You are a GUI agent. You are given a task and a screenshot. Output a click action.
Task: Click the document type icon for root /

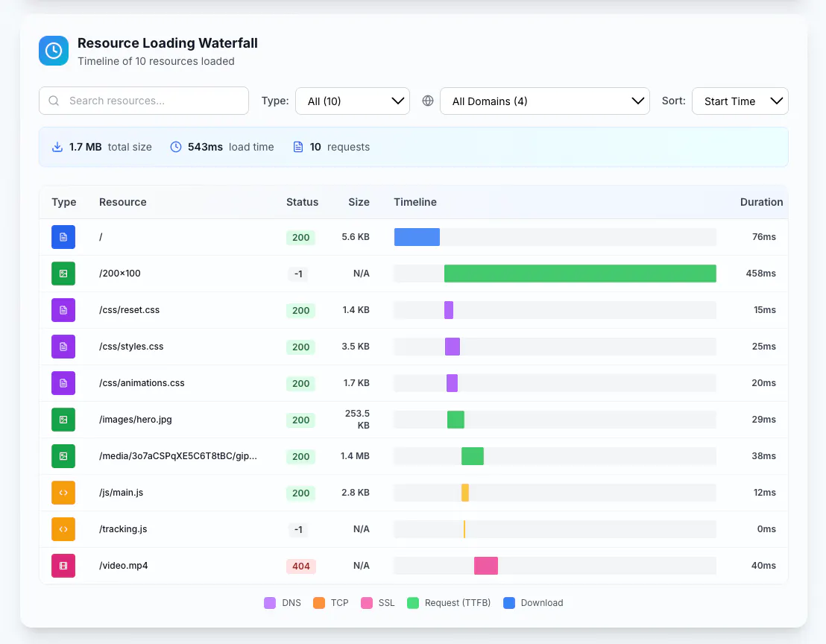[x=63, y=237]
